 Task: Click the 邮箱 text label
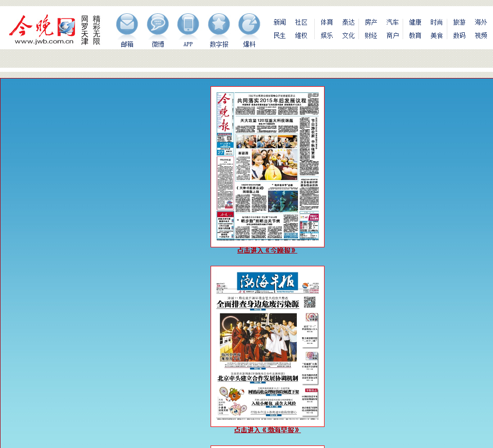tap(127, 44)
